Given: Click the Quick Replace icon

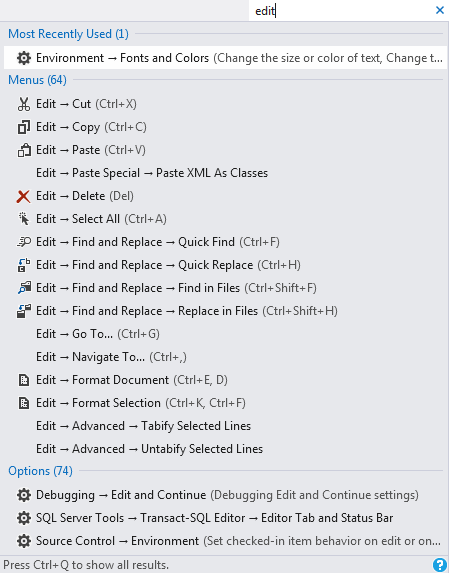Looking at the screenshot, I should 24,265.
